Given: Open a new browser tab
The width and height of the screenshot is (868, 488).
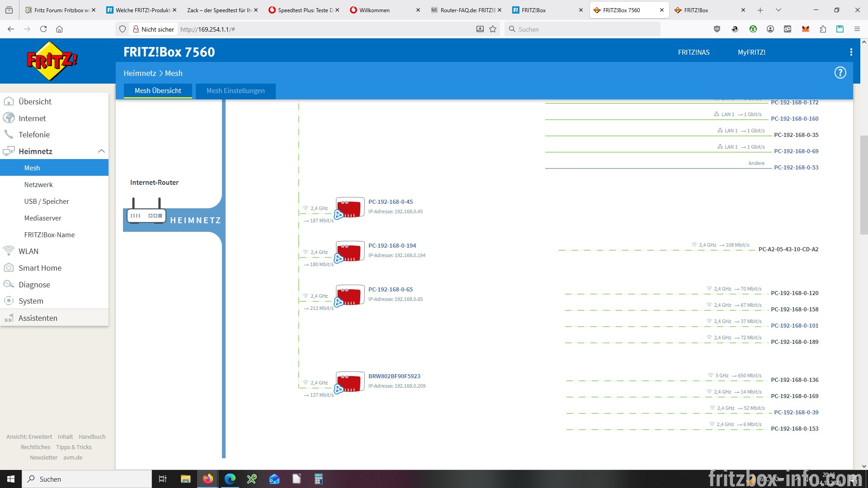Looking at the screenshot, I should 760,10.
